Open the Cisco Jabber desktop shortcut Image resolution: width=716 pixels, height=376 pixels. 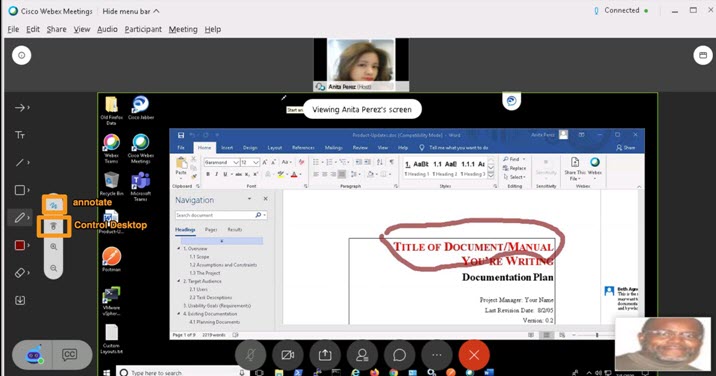pyautogui.click(x=141, y=108)
